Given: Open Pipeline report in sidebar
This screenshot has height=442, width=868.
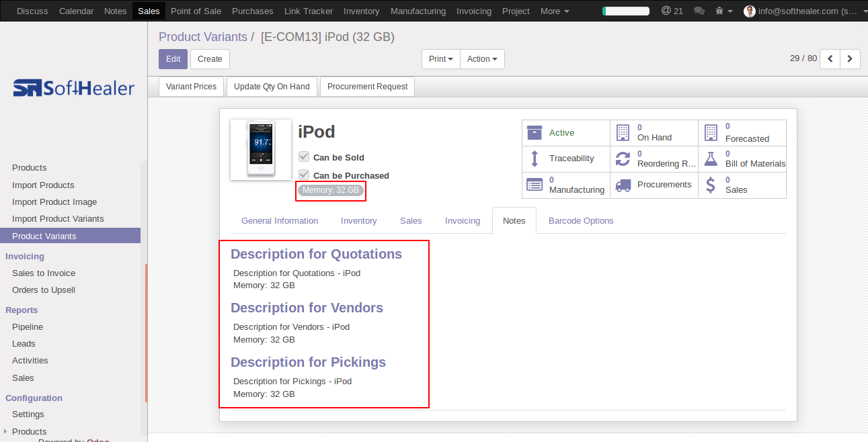Looking at the screenshot, I should coord(28,326).
